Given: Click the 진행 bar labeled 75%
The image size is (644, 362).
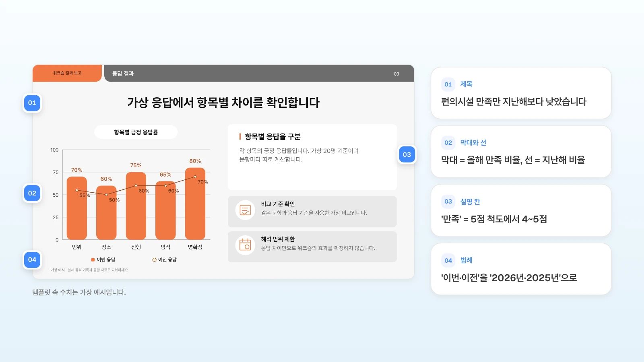Looking at the screenshot, I should pos(136,206).
